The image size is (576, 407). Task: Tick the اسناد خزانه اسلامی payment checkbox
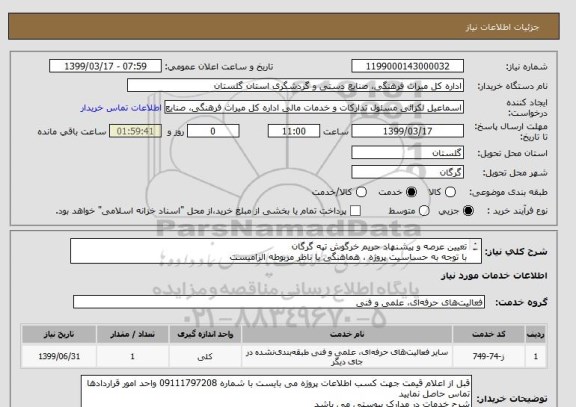click(355, 211)
